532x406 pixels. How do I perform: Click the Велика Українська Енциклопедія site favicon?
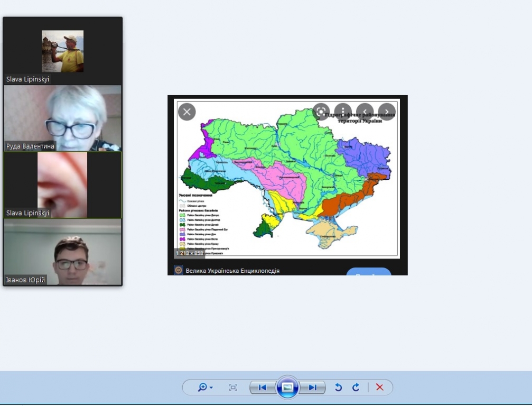click(x=179, y=270)
